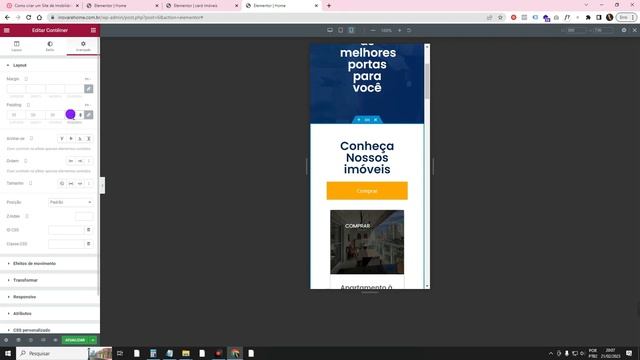Click the orange Comprar button in preview
This screenshot has height=360, width=640.
(x=367, y=191)
